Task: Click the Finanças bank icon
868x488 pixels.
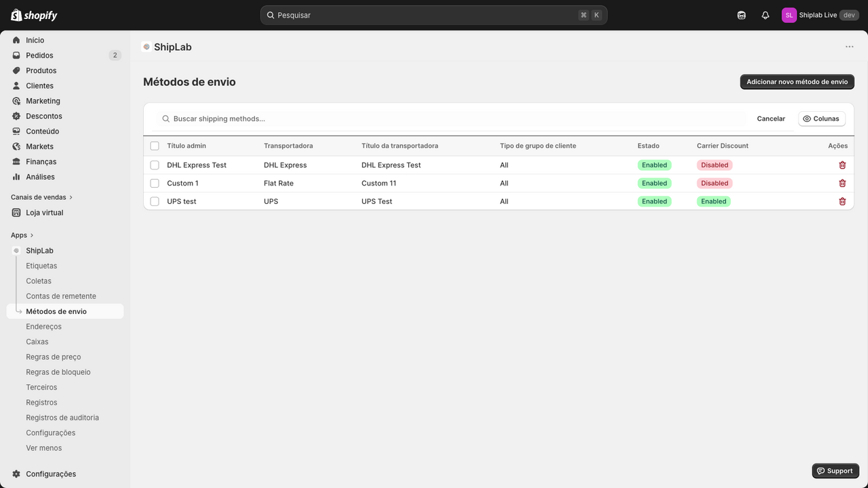Action: (x=16, y=162)
